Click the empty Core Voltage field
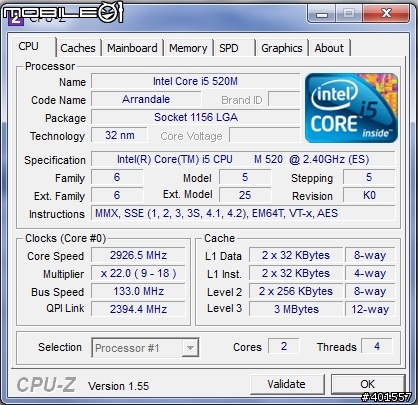The height and width of the screenshot is (405, 418). tap(265, 135)
